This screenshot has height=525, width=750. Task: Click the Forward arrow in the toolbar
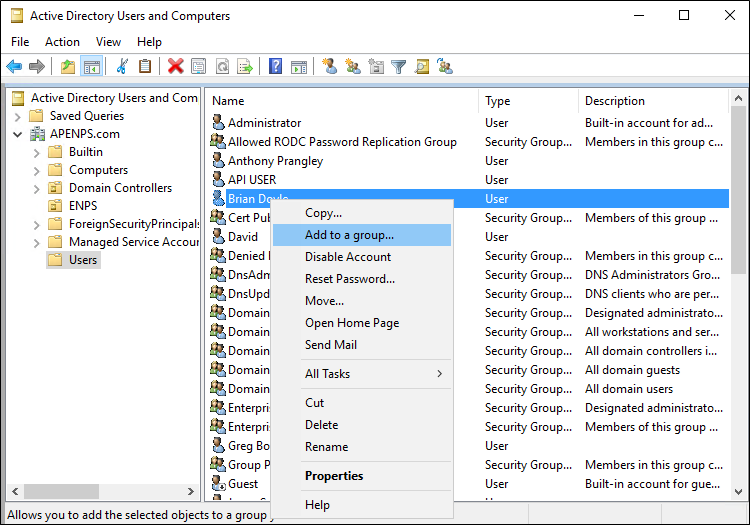click(37, 66)
